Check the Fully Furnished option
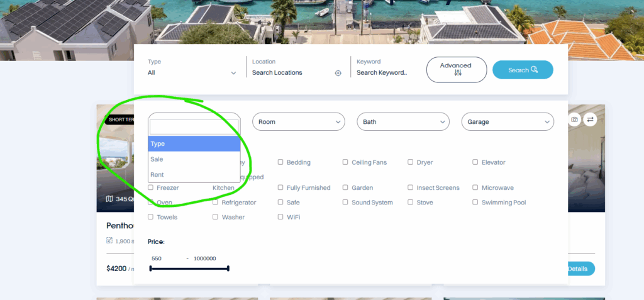The width and height of the screenshot is (644, 300). [x=280, y=187]
